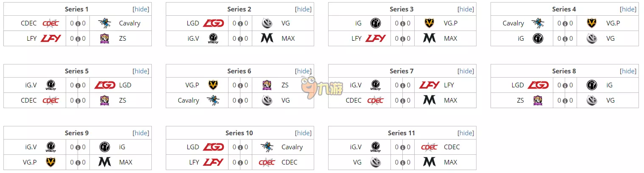Viewport: 644px width, 173px height.
Task: Select the iG.V Vitality logo in Series 2
Action: click(213, 39)
